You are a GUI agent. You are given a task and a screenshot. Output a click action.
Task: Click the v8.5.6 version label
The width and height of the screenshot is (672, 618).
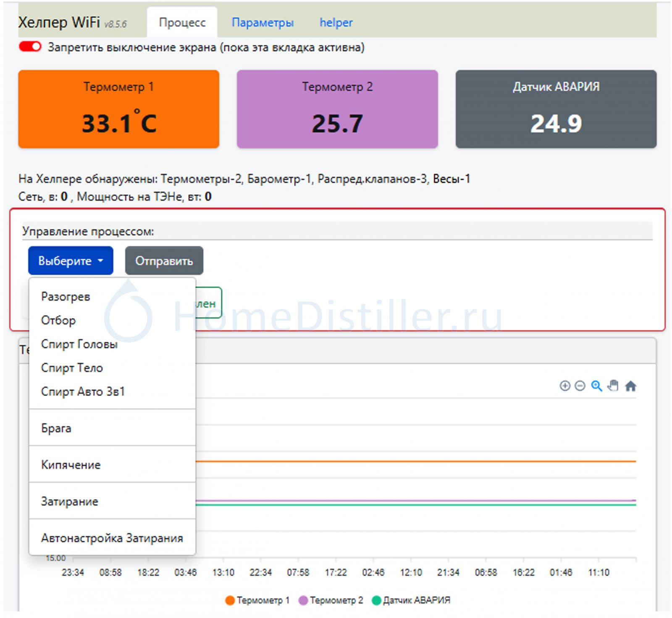[115, 24]
